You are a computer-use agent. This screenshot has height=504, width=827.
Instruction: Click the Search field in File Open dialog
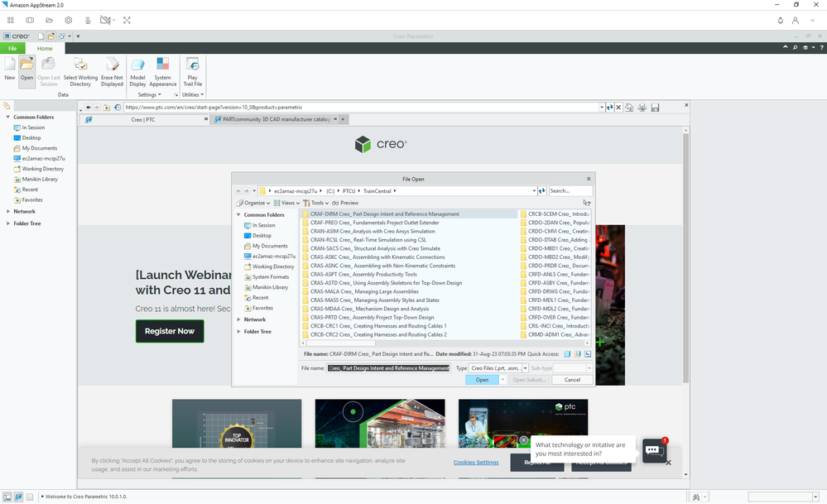(x=570, y=191)
